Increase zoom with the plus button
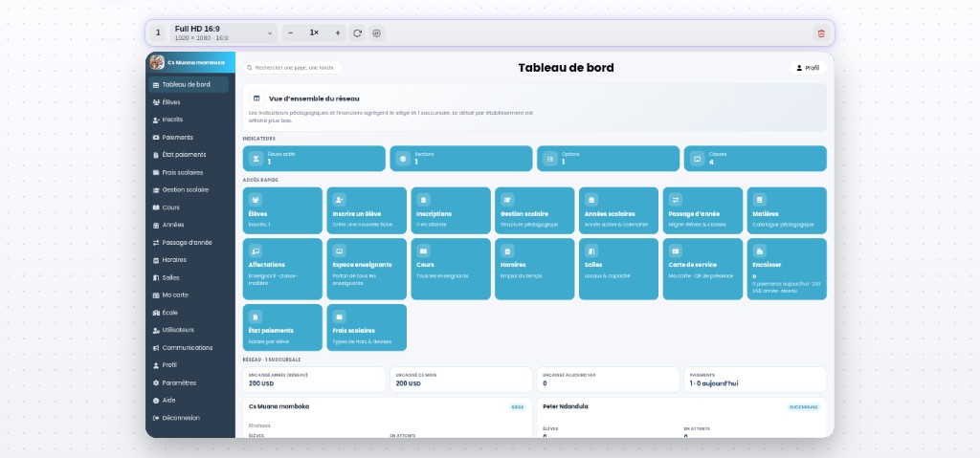 [x=338, y=33]
